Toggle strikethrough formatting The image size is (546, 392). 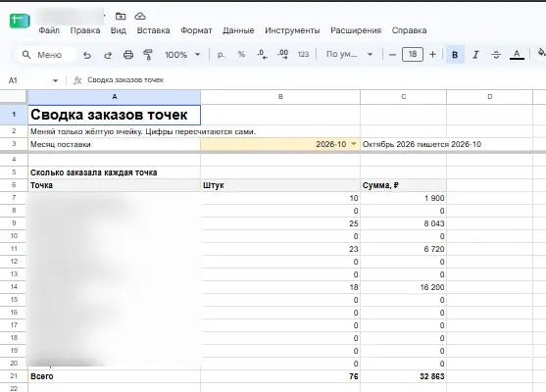tap(496, 55)
